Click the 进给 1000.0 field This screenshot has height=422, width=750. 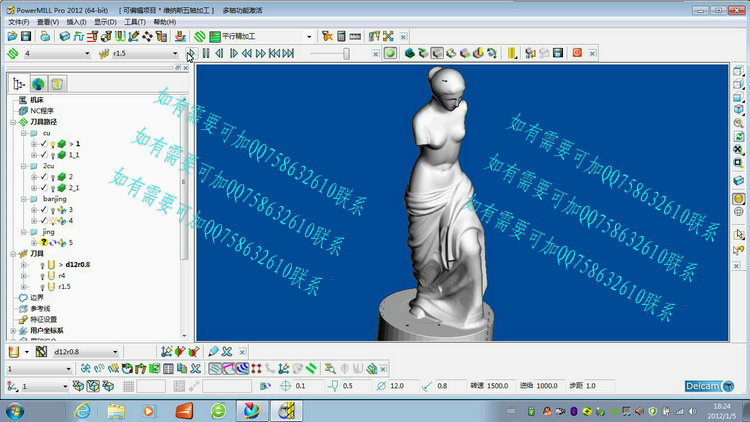548,386
